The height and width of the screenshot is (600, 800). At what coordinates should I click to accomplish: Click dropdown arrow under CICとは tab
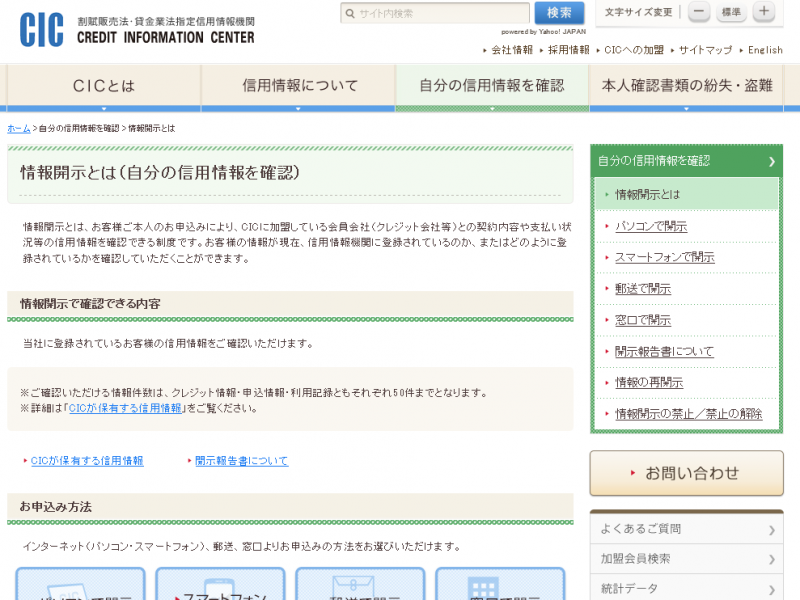[104, 109]
